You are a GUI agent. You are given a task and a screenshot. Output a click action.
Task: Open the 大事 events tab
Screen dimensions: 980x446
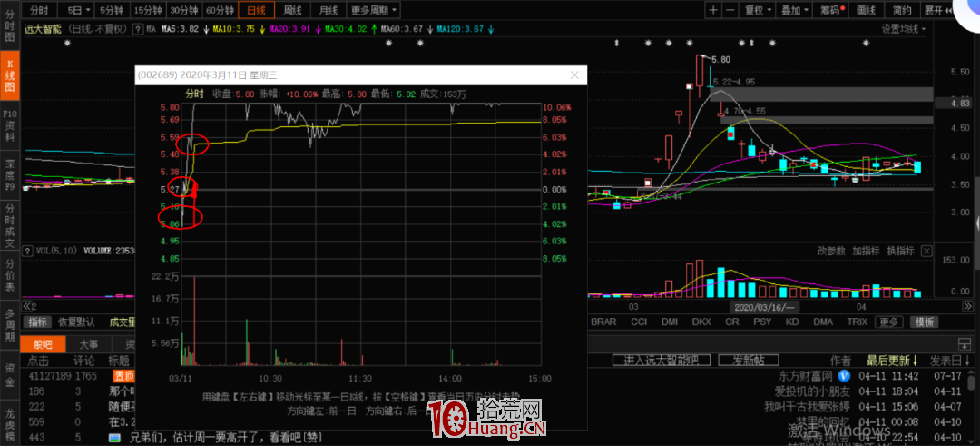click(87, 344)
